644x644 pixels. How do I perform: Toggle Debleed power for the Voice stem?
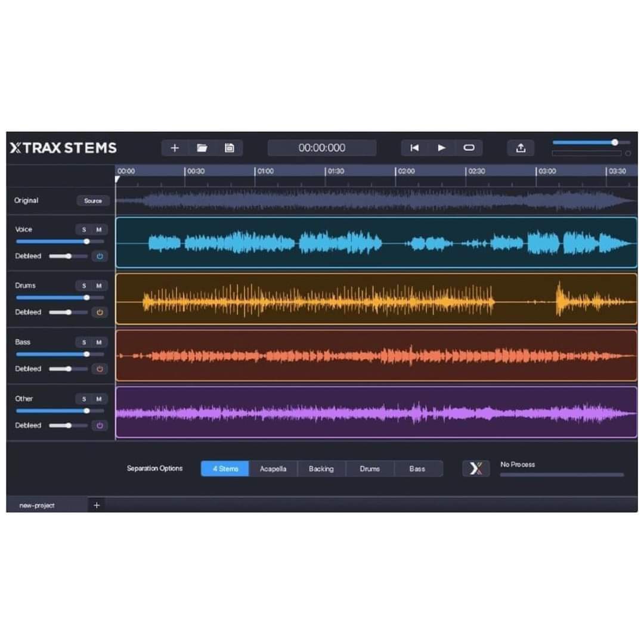[100, 256]
